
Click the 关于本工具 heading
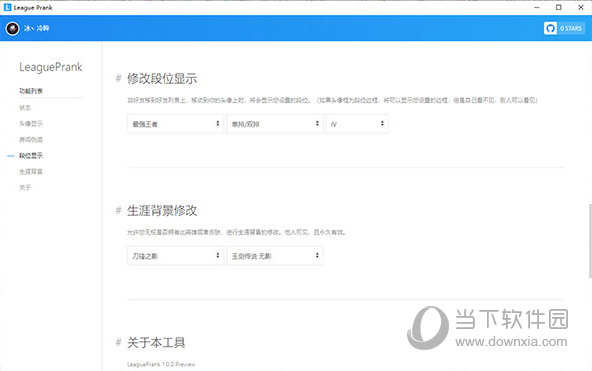pyautogui.click(x=156, y=343)
